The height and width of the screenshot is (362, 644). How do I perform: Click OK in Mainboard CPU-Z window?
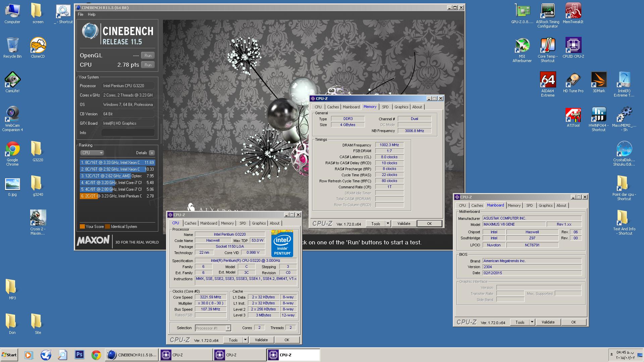point(574,322)
